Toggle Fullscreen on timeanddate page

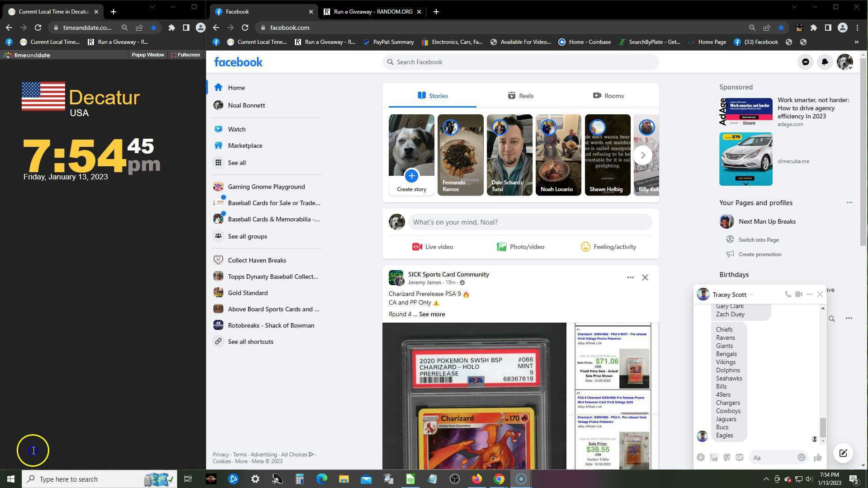pos(185,55)
